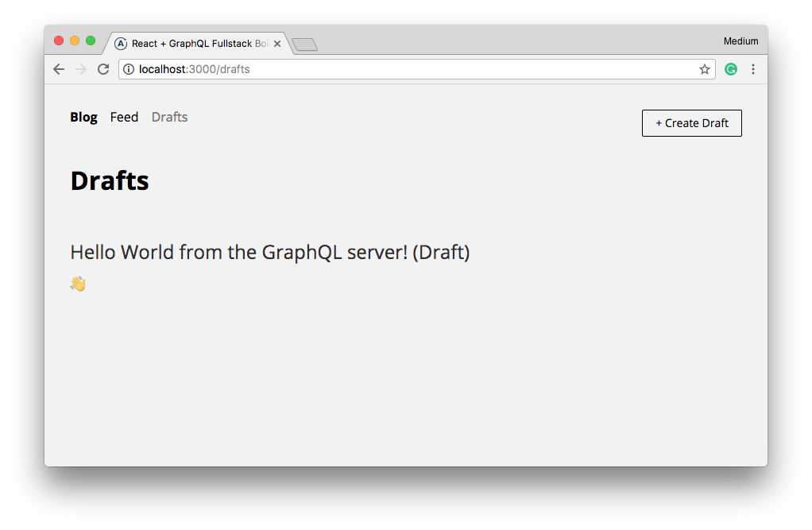This screenshot has height=530, width=812.
Task: Click the Blog home link
Action: [x=83, y=117]
